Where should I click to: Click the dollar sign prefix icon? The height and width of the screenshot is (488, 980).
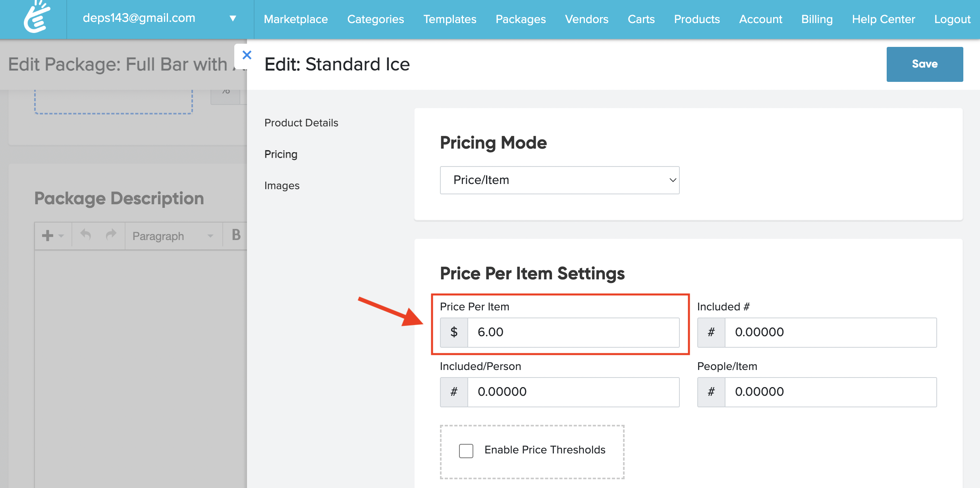[x=454, y=332]
